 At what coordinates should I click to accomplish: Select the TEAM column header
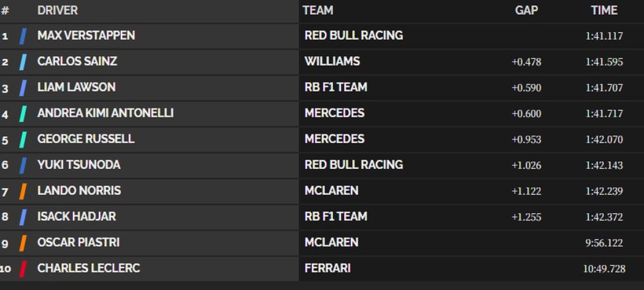(318, 10)
